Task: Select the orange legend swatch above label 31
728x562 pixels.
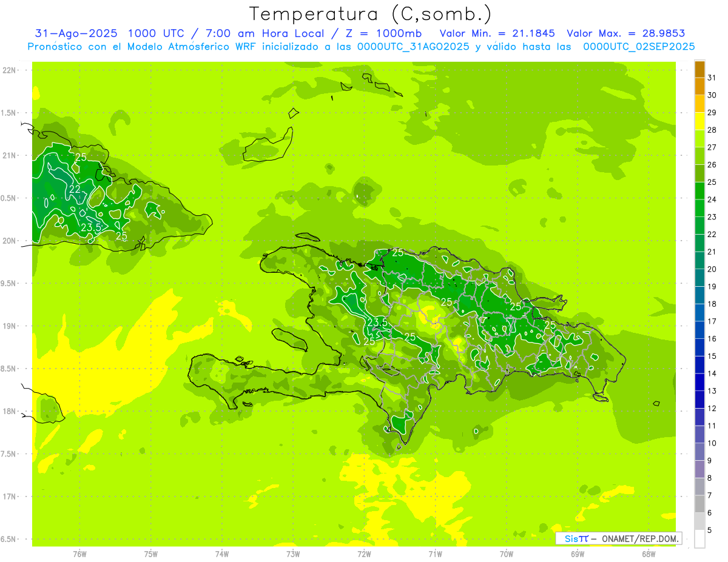Action: (699, 69)
